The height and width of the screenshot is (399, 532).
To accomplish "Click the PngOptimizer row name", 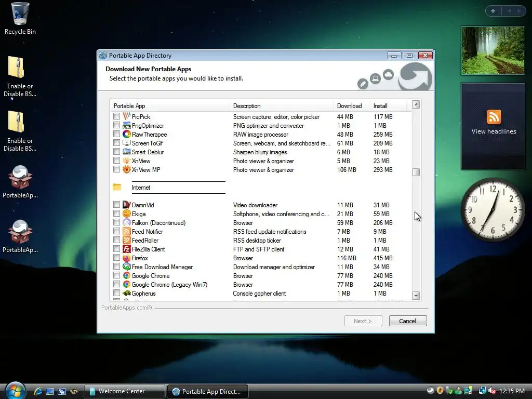I will coord(148,126).
